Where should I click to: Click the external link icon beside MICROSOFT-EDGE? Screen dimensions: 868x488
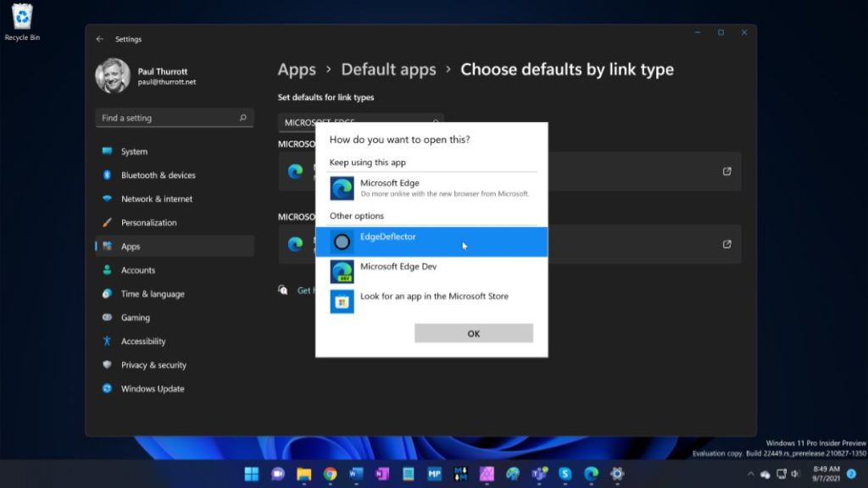(726, 171)
